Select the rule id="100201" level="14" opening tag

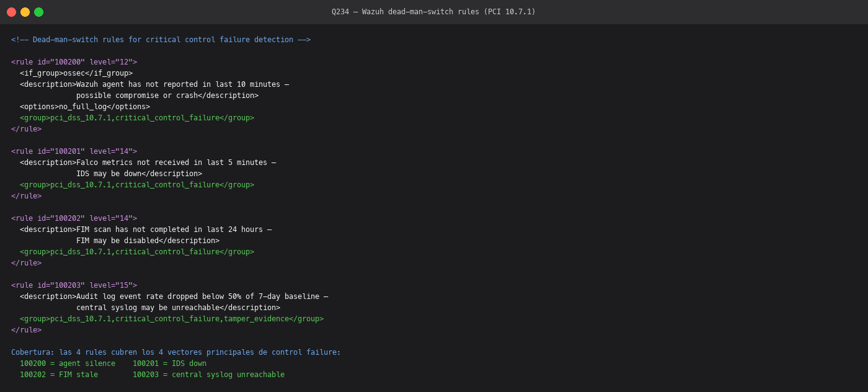[74, 151]
